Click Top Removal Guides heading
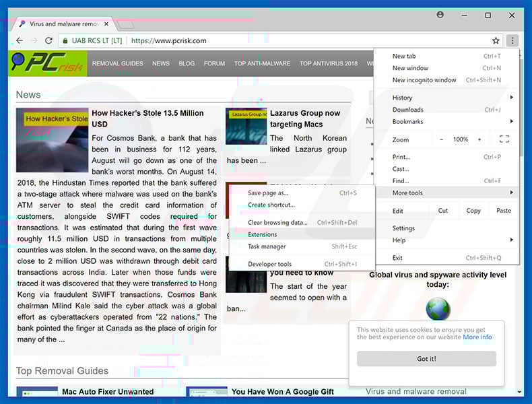 click(x=62, y=371)
